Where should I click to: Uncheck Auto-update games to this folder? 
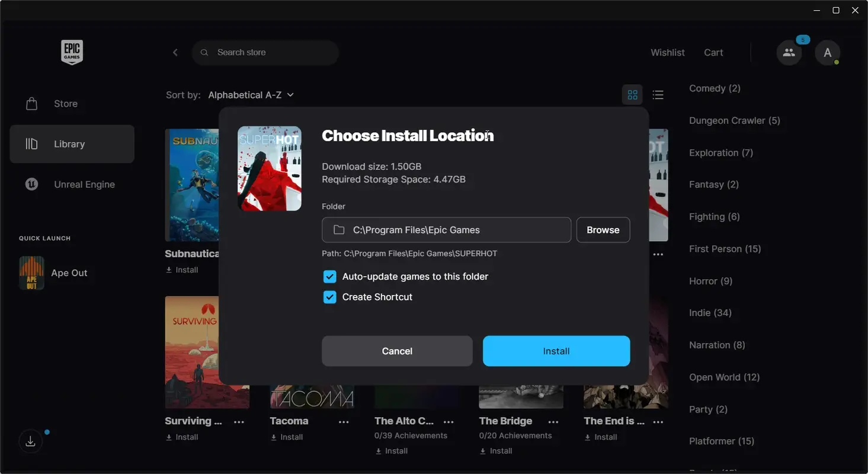[329, 276]
